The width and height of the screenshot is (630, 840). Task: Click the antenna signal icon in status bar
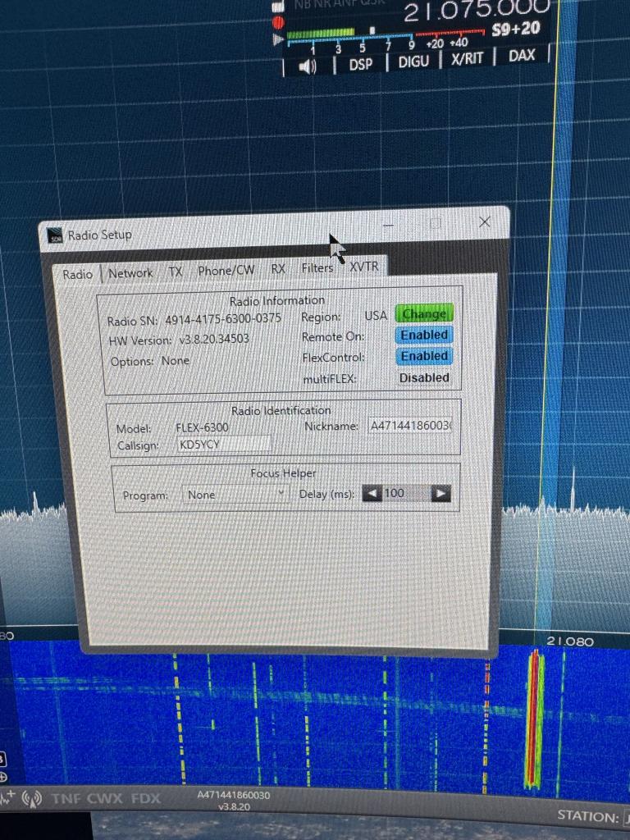pos(32,797)
